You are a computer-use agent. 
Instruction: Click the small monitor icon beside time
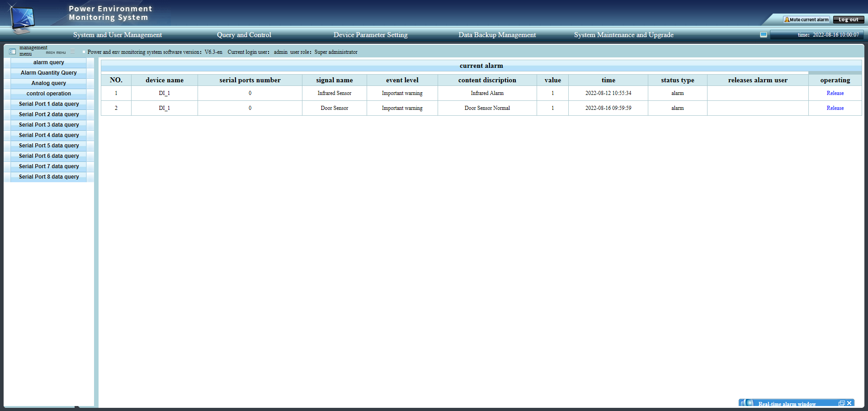764,35
